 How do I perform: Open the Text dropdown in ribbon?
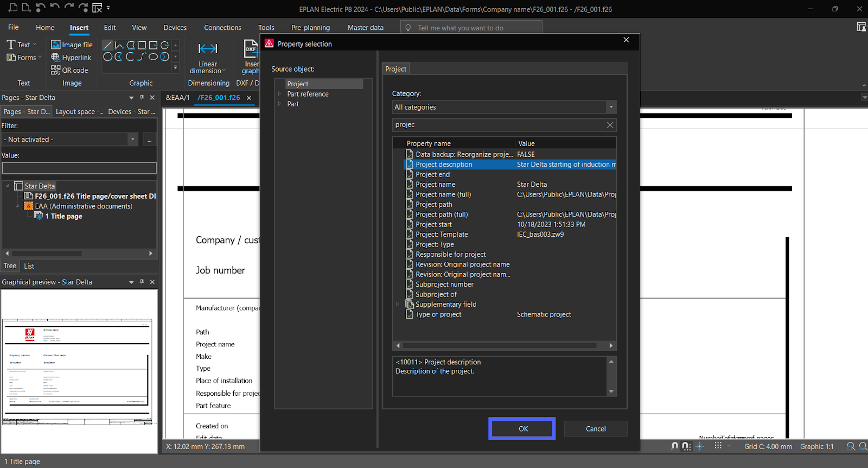click(x=22, y=45)
